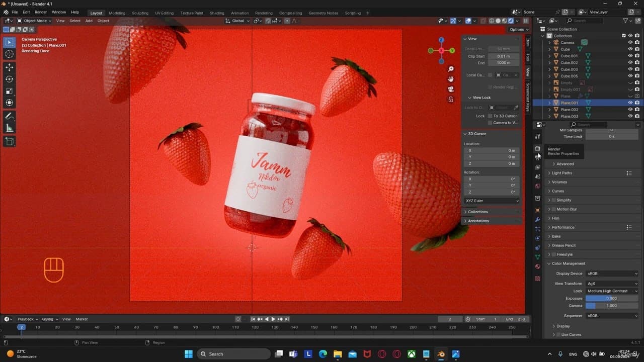Switch to the Geometry Nodes workspace tab

pos(323,13)
